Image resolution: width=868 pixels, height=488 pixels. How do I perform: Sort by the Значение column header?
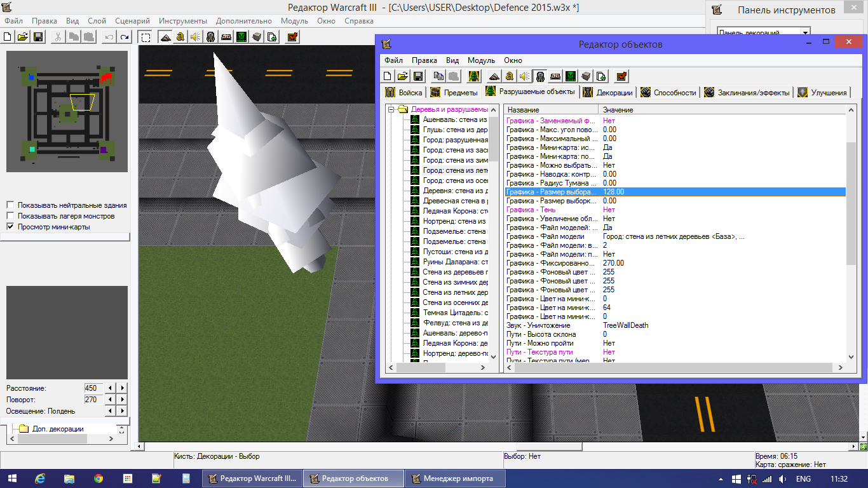723,110
